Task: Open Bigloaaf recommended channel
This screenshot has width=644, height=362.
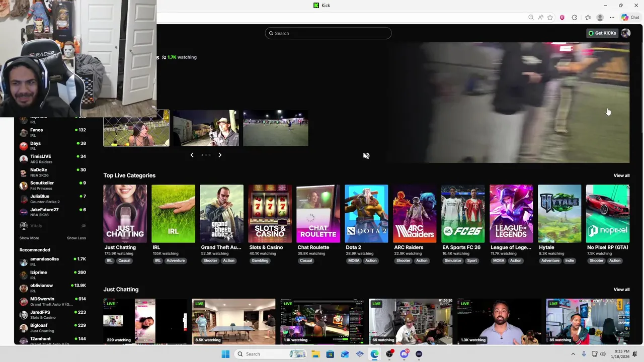Action: tap(53, 328)
